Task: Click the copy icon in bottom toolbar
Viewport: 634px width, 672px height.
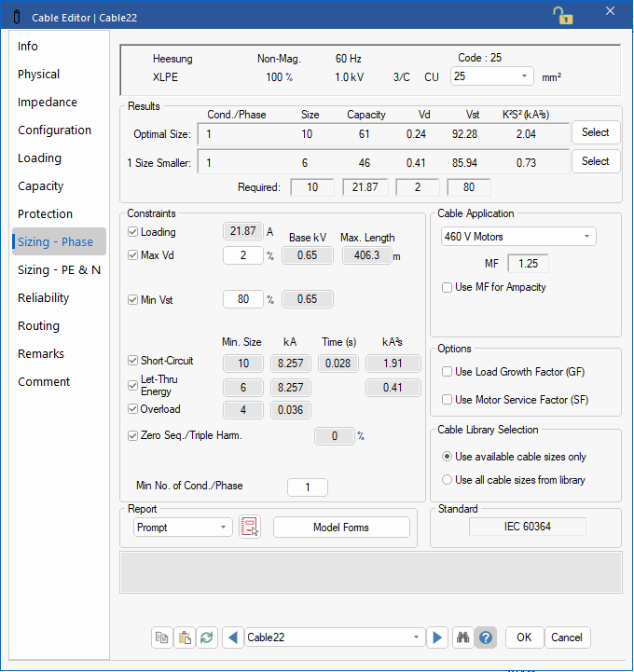Action: click(x=162, y=638)
